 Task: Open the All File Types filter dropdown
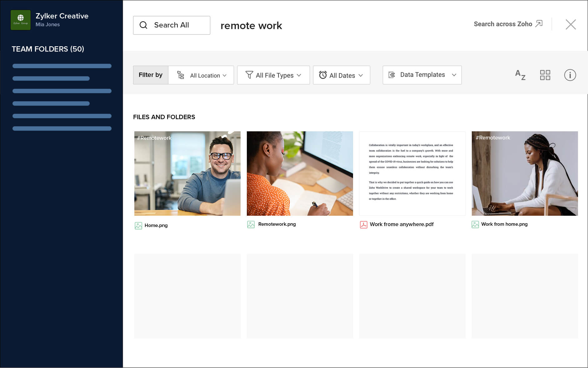pos(273,75)
